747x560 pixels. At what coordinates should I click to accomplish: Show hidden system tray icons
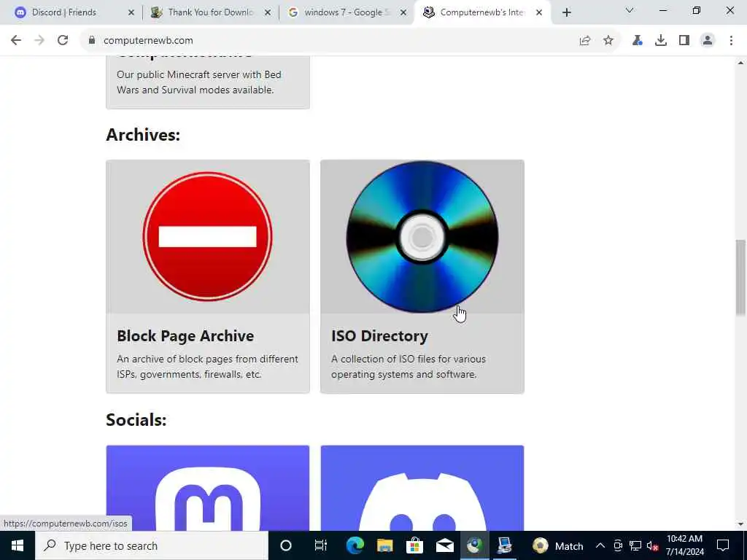click(600, 545)
